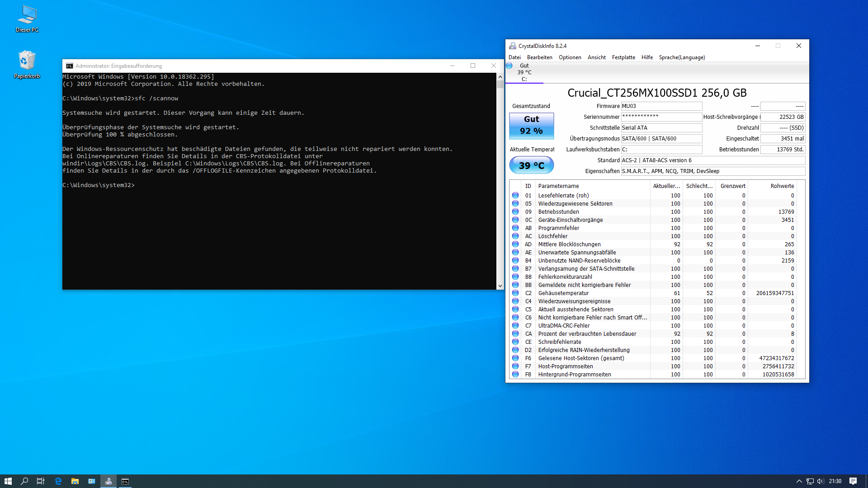Show hidden system tray icons chevron

pyautogui.click(x=799, y=481)
